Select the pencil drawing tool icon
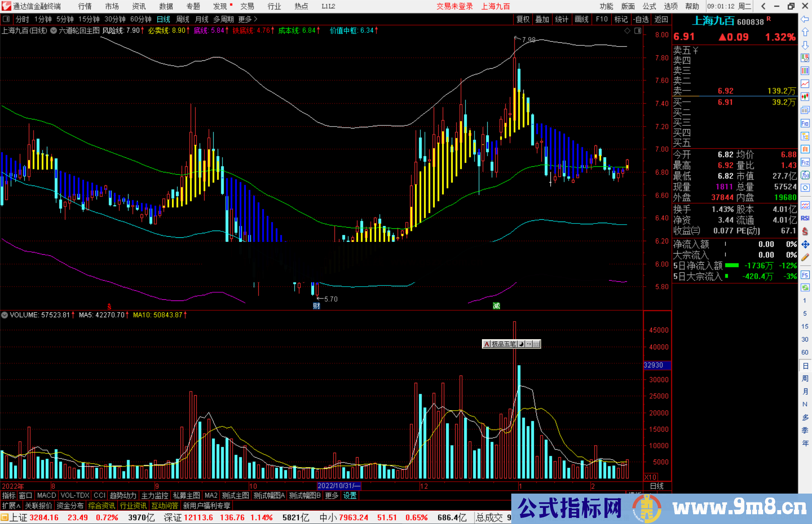 coord(805,257)
